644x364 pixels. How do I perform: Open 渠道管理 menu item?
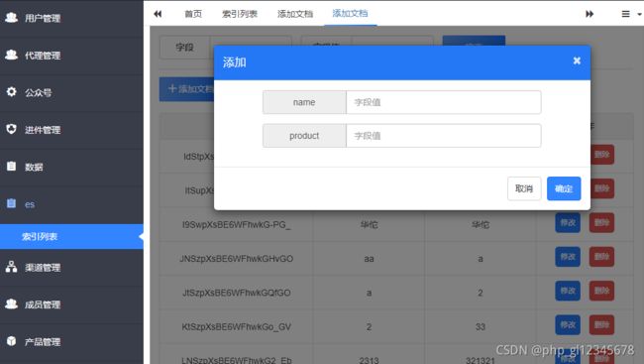click(x=71, y=268)
